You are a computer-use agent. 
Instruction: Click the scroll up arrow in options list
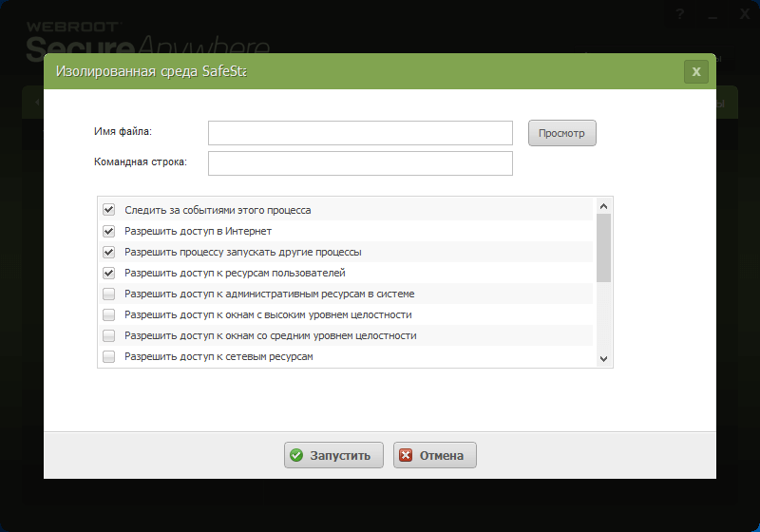tap(603, 206)
